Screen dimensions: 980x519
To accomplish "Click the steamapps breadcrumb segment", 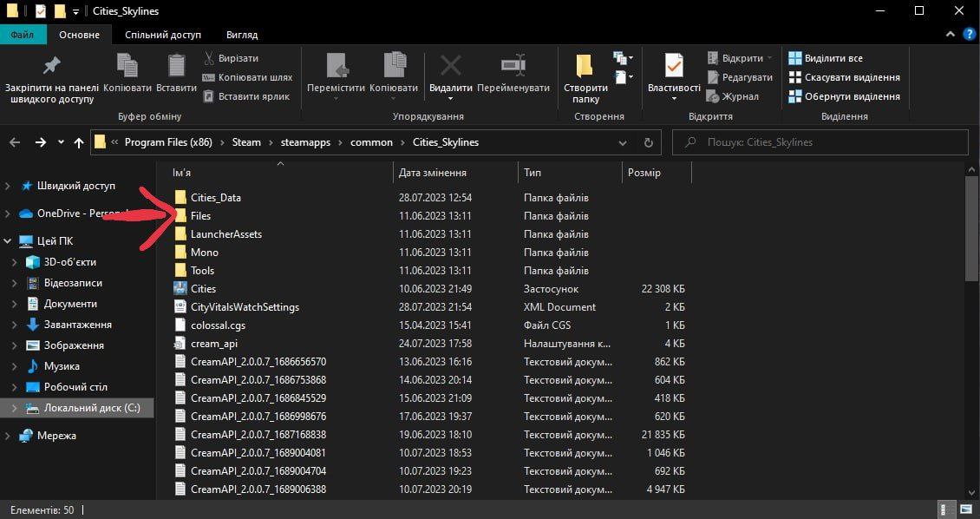I will point(306,142).
